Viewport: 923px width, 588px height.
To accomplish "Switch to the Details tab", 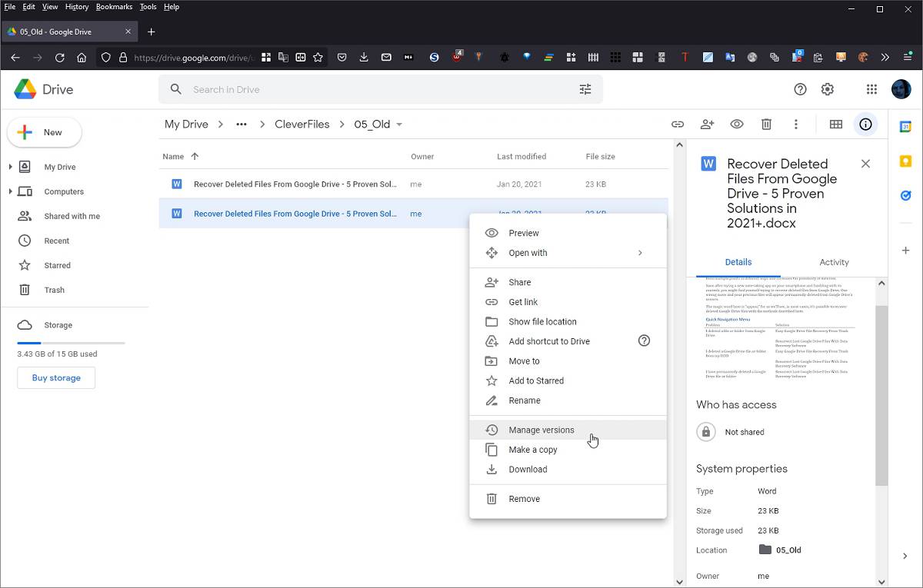I will 738,262.
